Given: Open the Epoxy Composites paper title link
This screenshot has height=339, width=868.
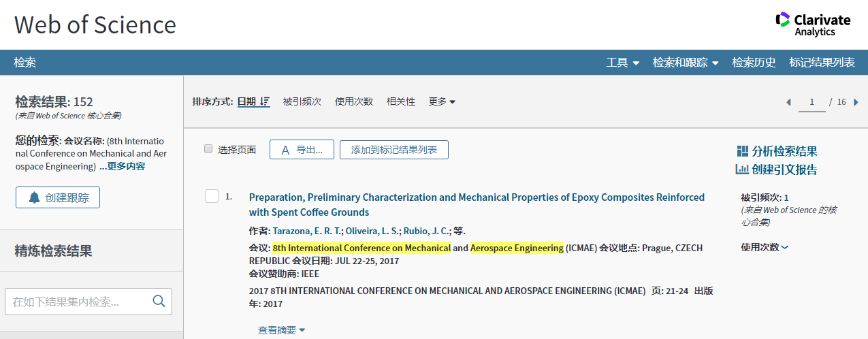Looking at the screenshot, I should pyautogui.click(x=477, y=197).
